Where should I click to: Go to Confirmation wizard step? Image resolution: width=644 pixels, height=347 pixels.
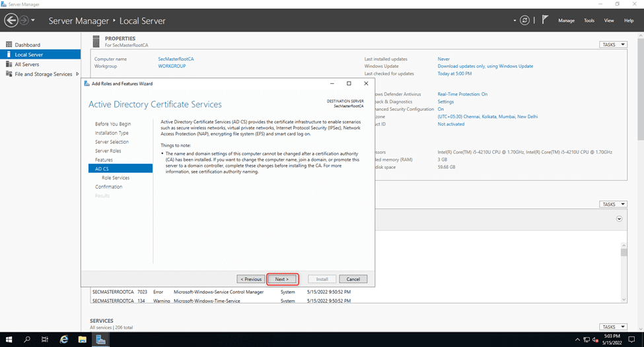(109, 187)
